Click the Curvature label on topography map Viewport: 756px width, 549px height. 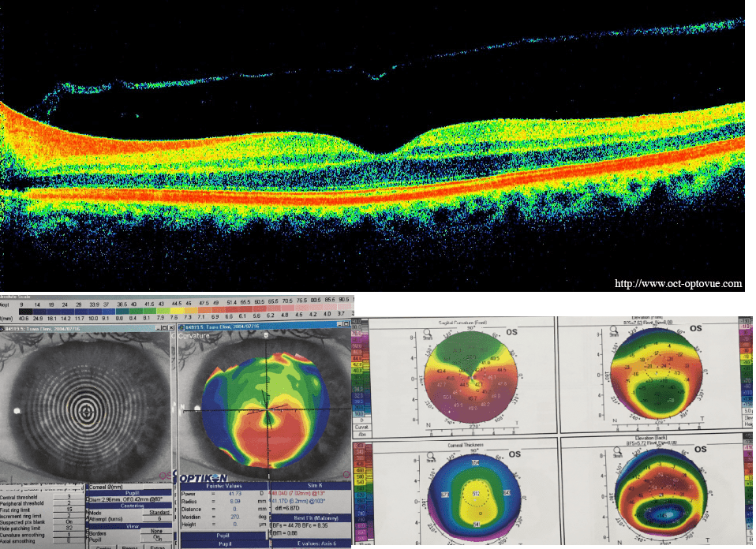tap(194, 335)
